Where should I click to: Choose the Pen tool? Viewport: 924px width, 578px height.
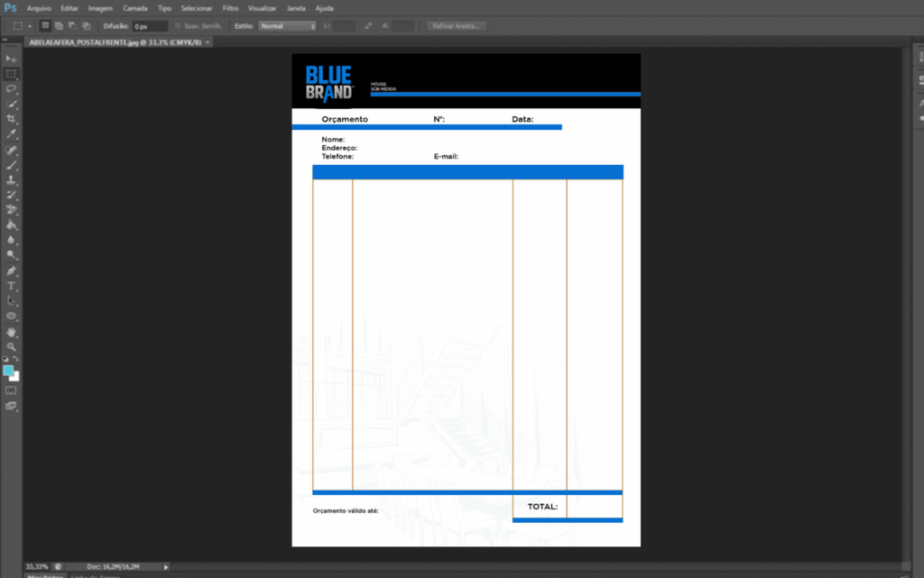click(x=12, y=271)
